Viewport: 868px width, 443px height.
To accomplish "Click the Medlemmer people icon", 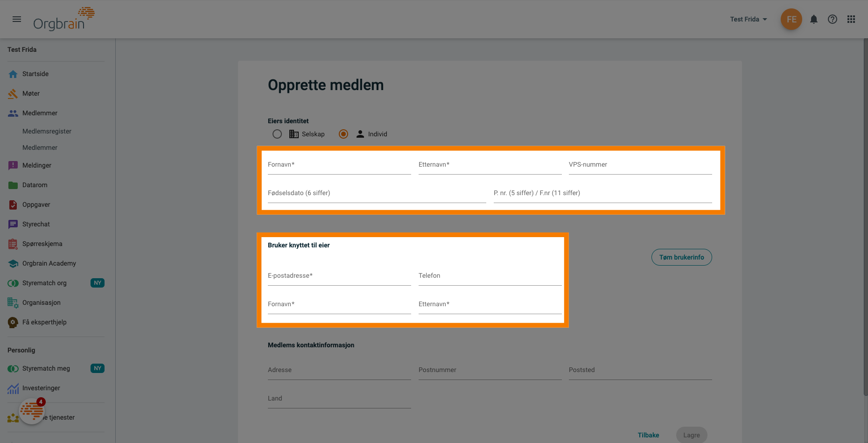I will 13,113.
